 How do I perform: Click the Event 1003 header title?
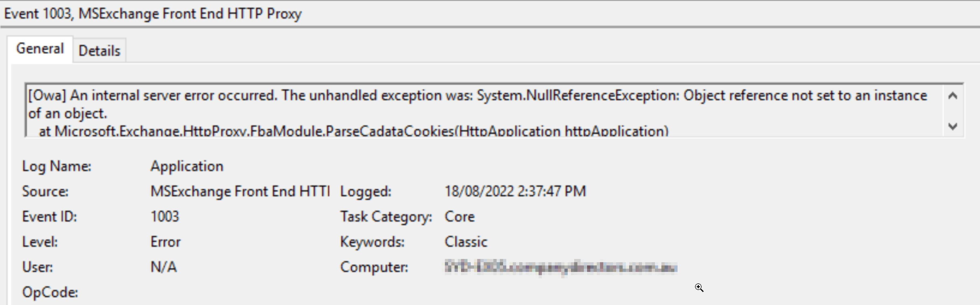point(153,14)
